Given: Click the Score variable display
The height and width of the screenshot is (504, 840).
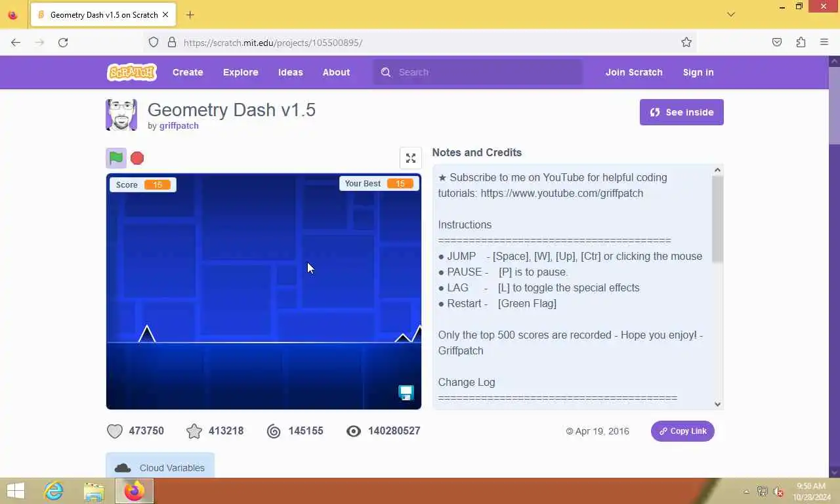Looking at the screenshot, I should coord(143,184).
